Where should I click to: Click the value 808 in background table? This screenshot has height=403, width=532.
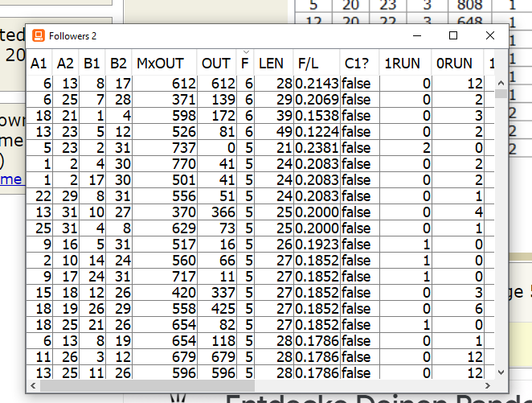(x=469, y=5)
